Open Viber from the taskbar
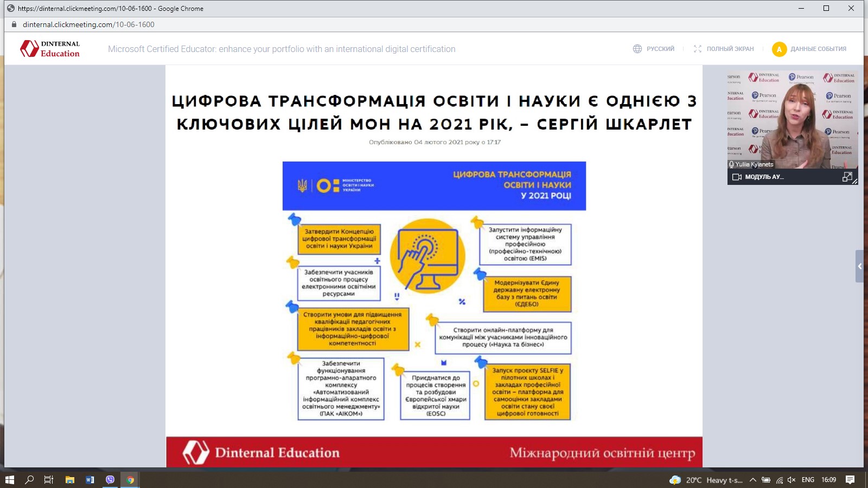This screenshot has width=868, height=488. tap(110, 480)
